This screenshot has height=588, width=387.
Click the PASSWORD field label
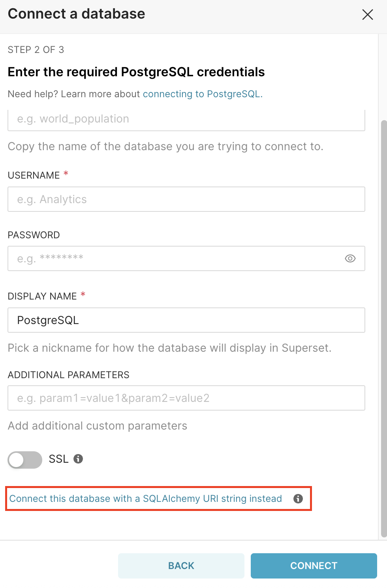pos(34,235)
